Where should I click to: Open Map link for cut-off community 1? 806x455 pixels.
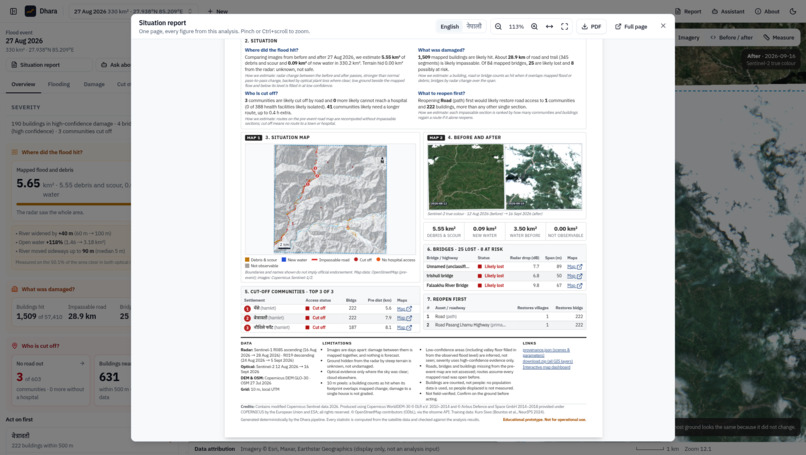[404, 309]
